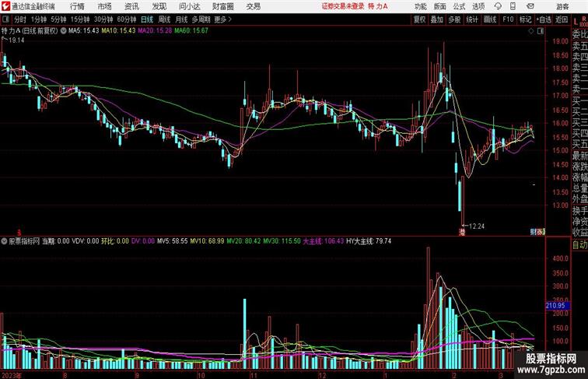Switch to 5分钟 period tab
This screenshot has width=588, height=379.
point(58,19)
